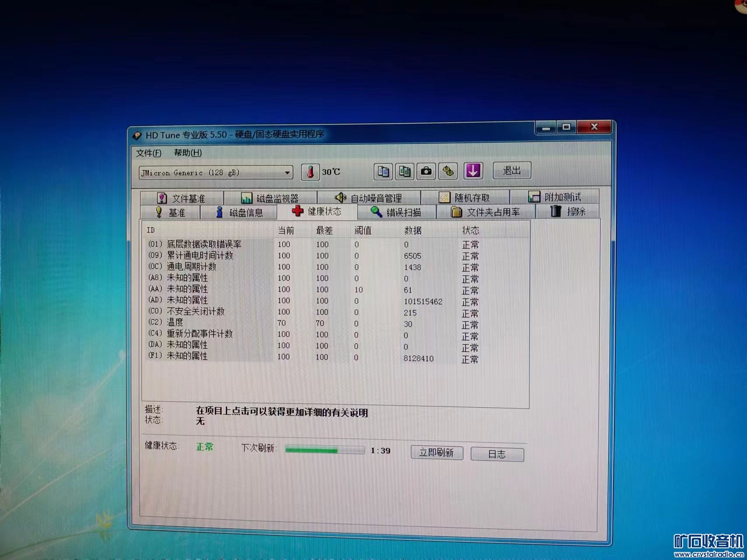Select the 健康状态 tab

317,211
